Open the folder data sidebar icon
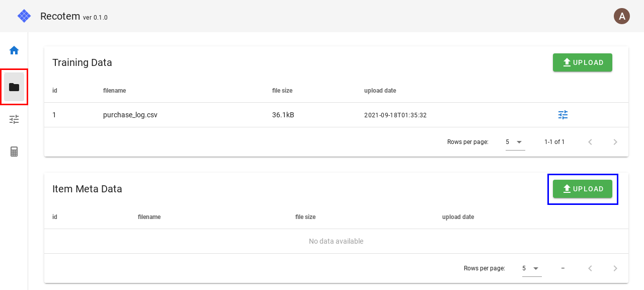The image size is (644, 290). [14, 87]
